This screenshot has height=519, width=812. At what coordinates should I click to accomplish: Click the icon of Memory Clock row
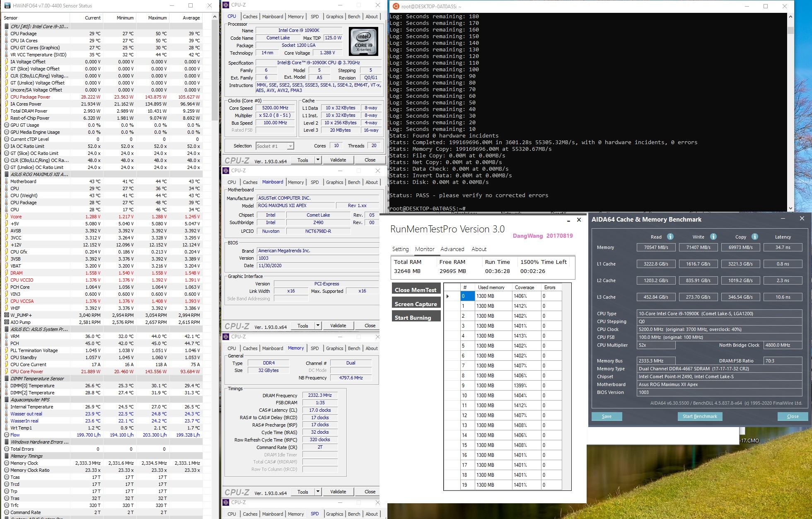click(x=6, y=463)
